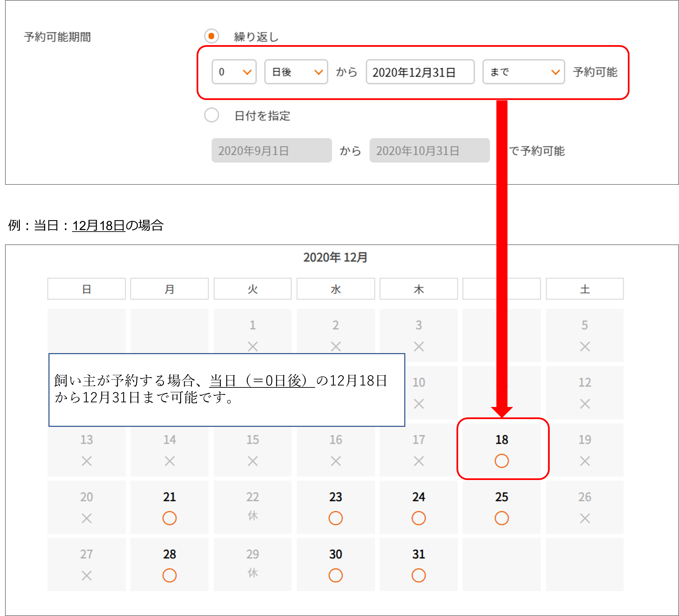679x616 pixels.
Task: Open the まで dropdown
Action: [523, 72]
